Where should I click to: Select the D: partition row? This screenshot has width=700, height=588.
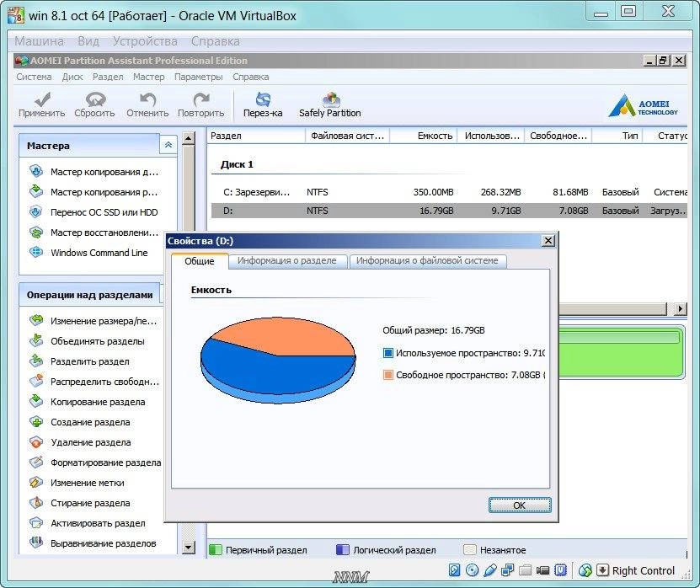pyautogui.click(x=449, y=211)
